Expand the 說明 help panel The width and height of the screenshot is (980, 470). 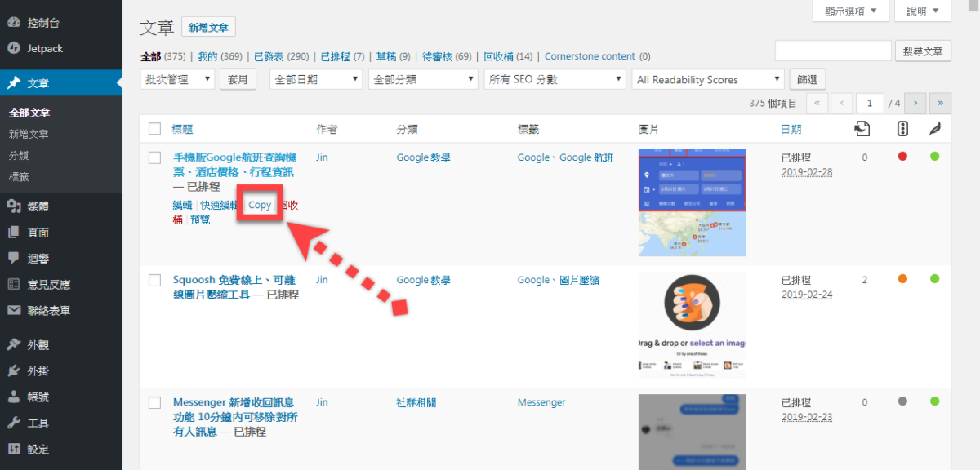click(x=923, y=11)
